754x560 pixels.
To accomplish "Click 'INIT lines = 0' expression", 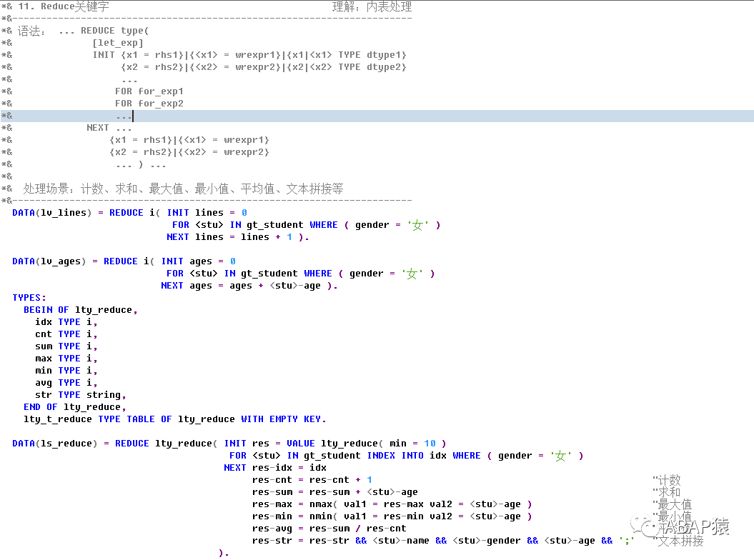I will 207,212.
